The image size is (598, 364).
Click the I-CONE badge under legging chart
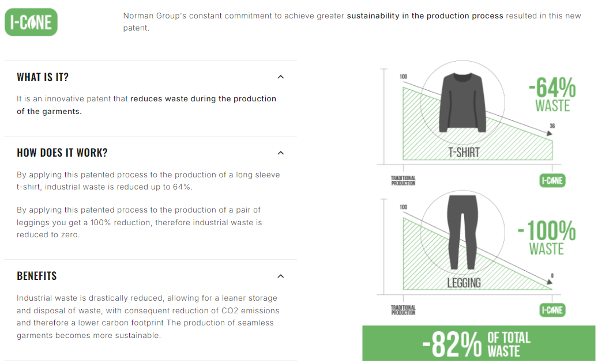click(x=552, y=310)
